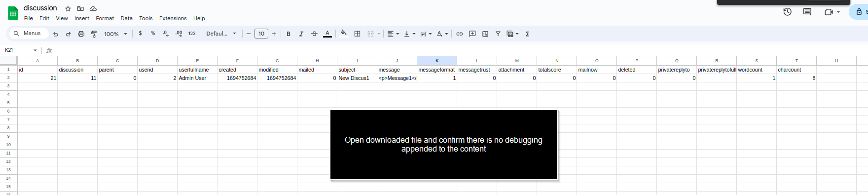The height and width of the screenshot is (195, 868).
Task: Open the Help menu
Action: [x=199, y=18]
